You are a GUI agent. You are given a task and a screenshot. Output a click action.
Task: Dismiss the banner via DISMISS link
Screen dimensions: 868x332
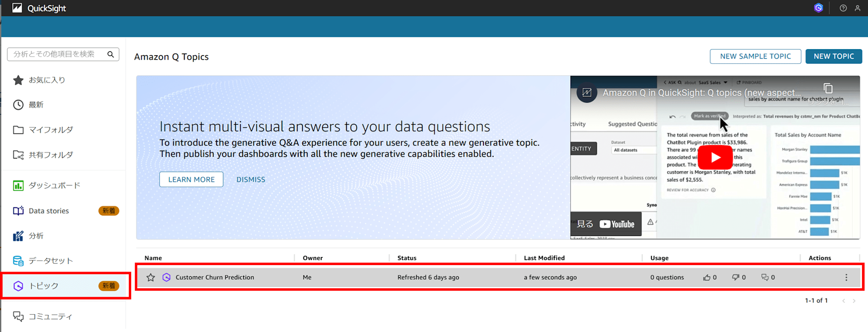(251, 179)
